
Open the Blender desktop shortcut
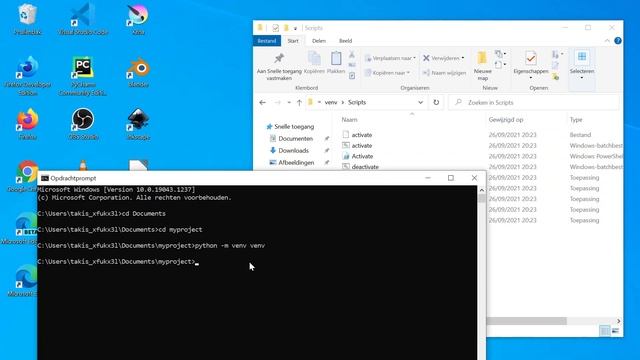click(138, 73)
